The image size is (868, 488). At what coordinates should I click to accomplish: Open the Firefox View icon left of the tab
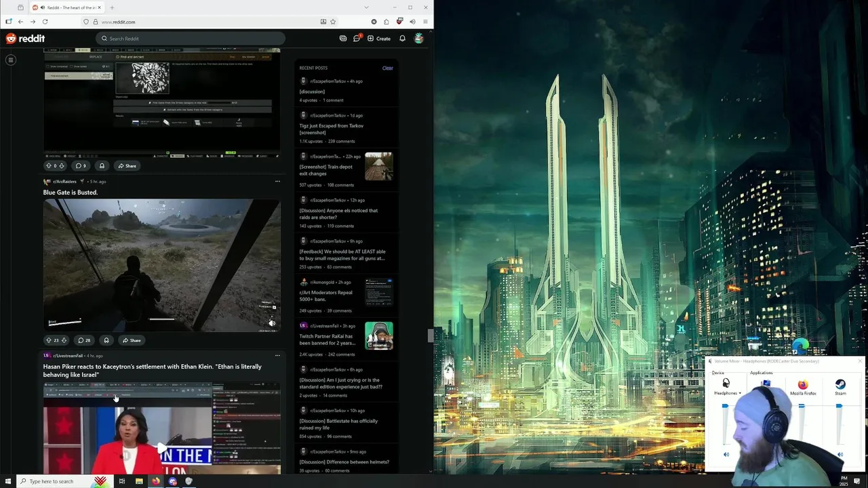(20, 7)
